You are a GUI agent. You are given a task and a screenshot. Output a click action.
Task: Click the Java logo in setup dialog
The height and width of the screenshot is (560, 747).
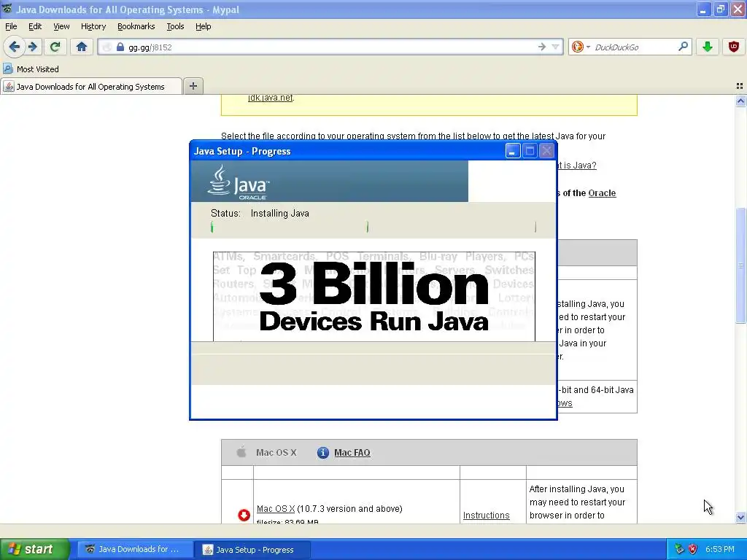pos(239,182)
